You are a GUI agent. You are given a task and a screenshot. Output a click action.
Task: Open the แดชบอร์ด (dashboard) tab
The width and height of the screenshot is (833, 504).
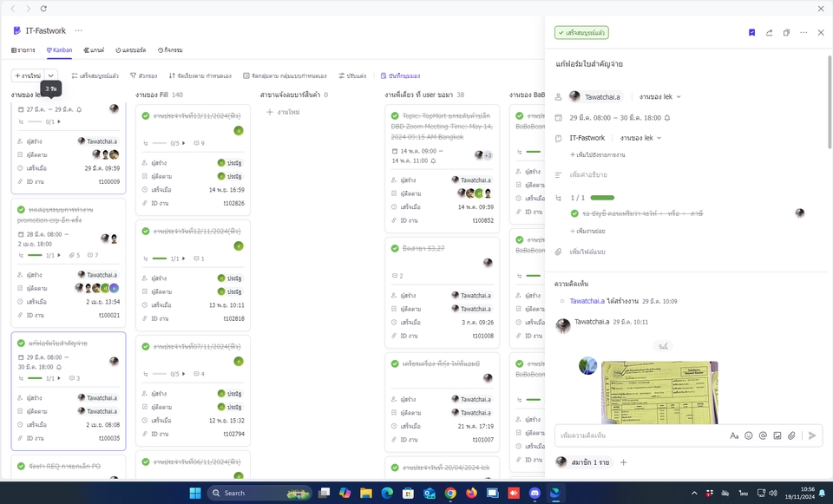pyautogui.click(x=131, y=50)
